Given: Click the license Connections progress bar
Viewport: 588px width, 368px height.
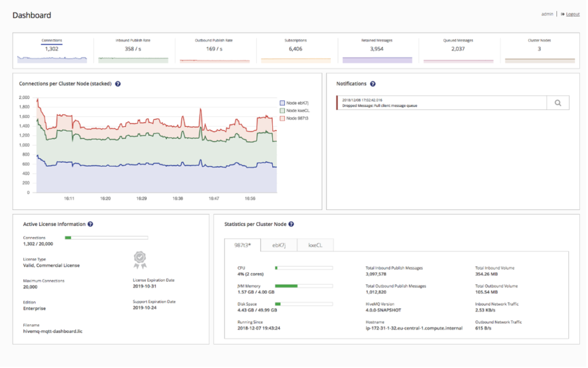Looking at the screenshot, I should pyautogui.click(x=106, y=237).
